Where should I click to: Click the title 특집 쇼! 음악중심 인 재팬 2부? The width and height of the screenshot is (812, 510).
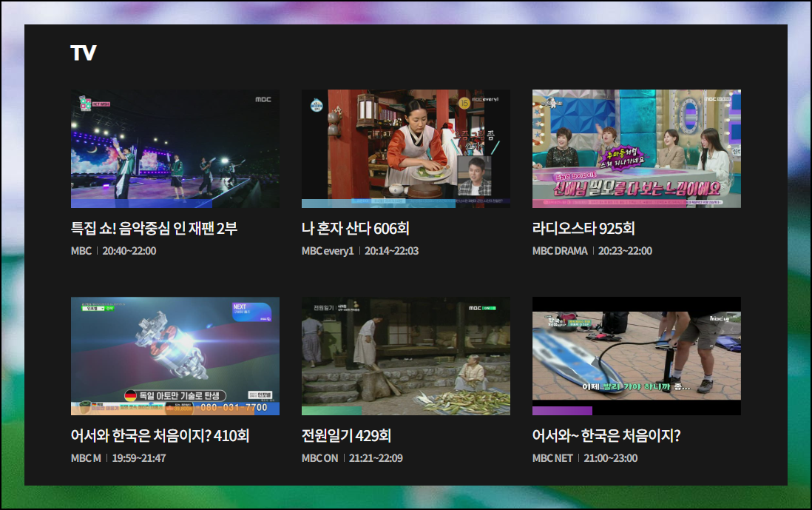point(155,229)
